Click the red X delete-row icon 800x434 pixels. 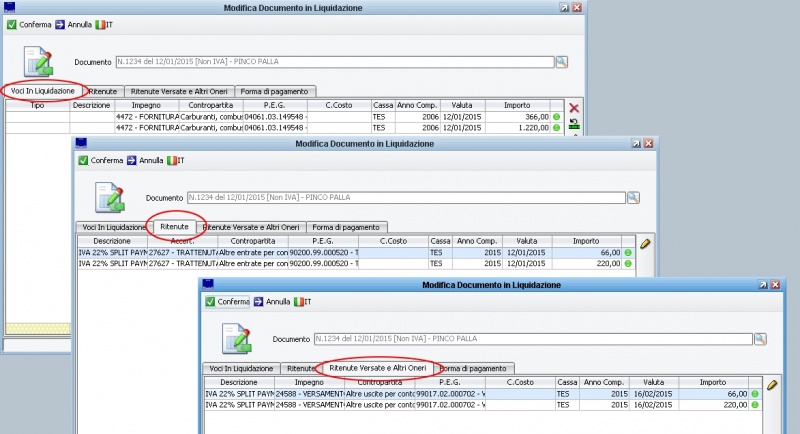(573, 107)
